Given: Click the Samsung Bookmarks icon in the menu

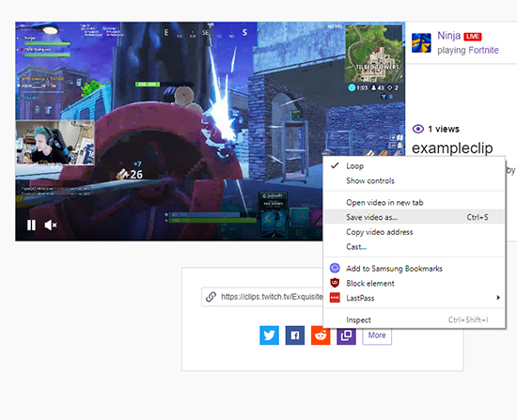Looking at the screenshot, I should click(335, 268).
